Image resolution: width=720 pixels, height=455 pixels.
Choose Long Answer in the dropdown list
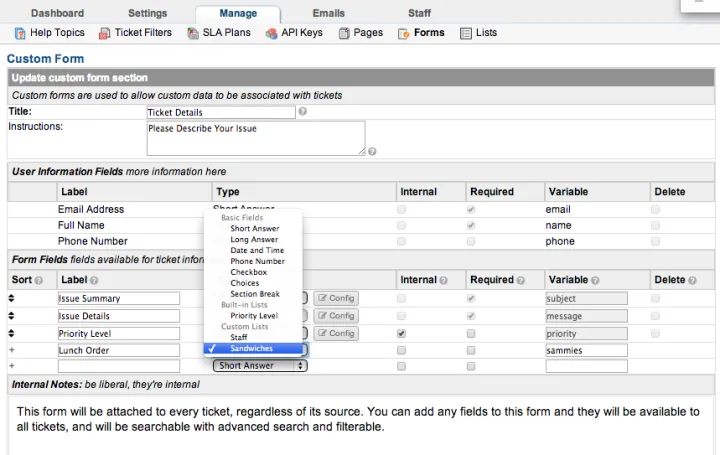[x=254, y=240]
